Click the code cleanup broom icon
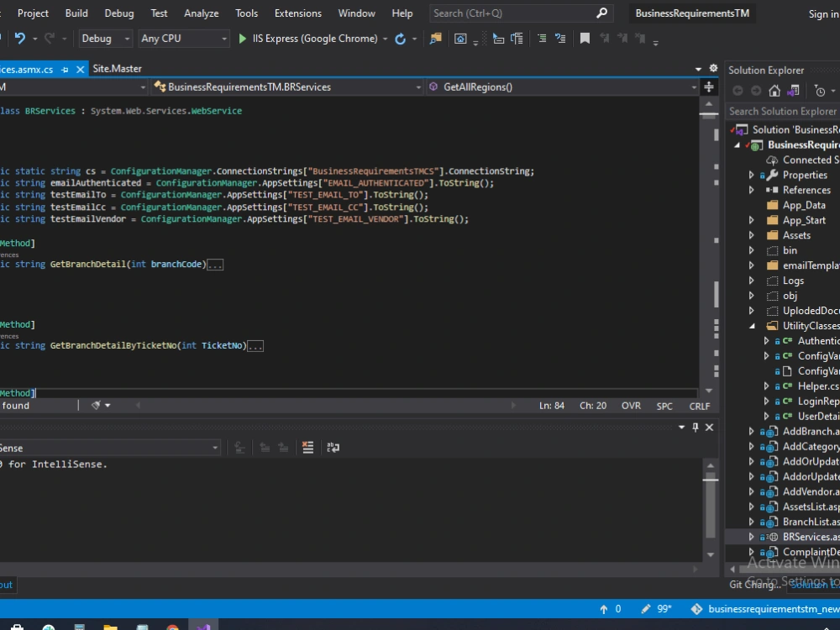This screenshot has width=840, height=630. [96, 406]
